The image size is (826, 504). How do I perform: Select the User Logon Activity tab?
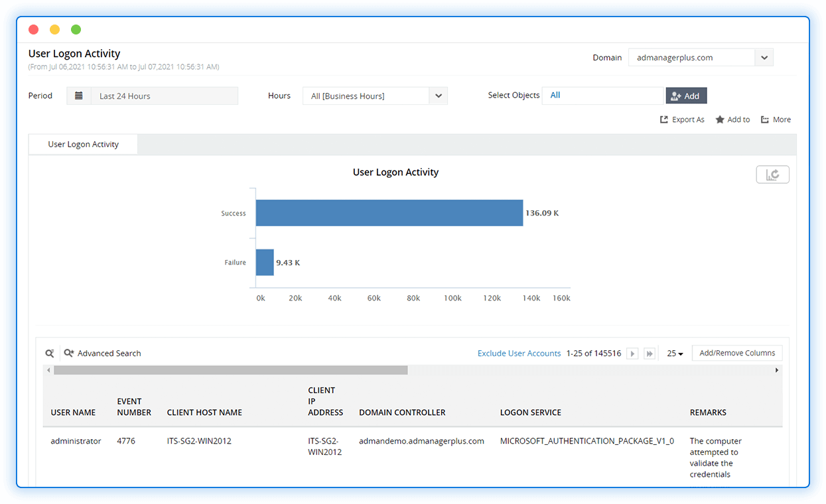[x=83, y=144]
